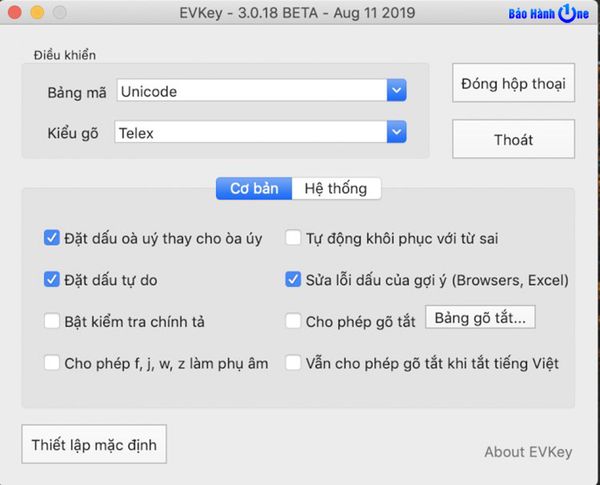Click the yellow minimize window button
Image resolution: width=600 pixels, height=485 pixels.
click(38, 14)
